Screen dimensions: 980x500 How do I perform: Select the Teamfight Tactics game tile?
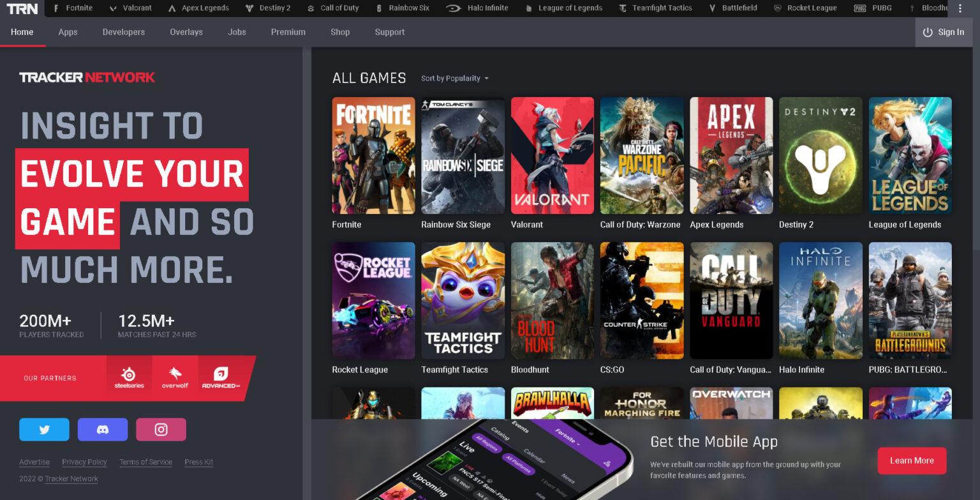(x=463, y=300)
